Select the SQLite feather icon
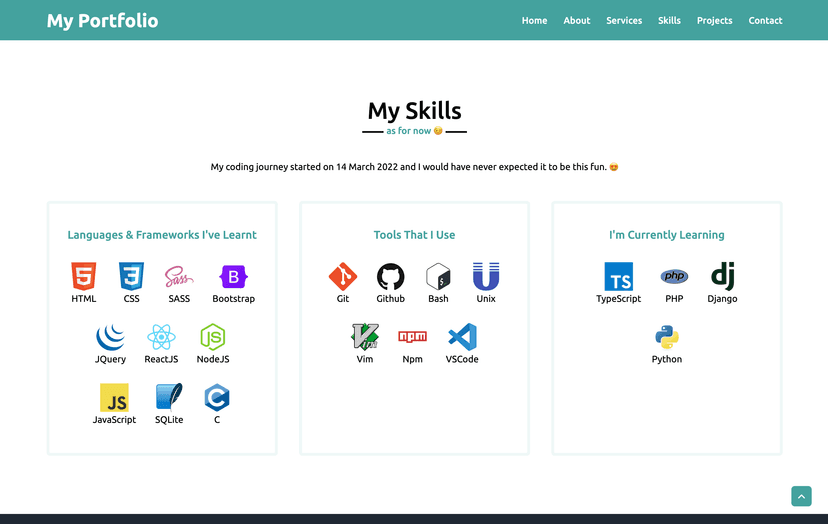 tap(169, 397)
